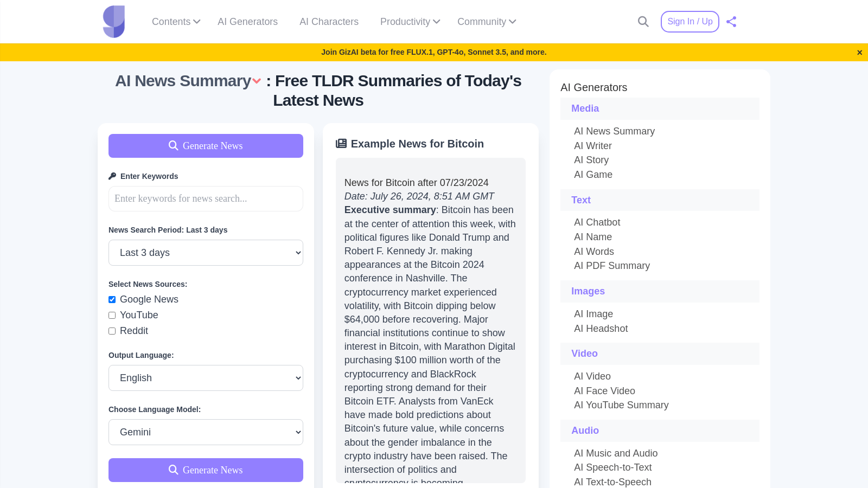Open AI YouTube Summary link

point(621,405)
